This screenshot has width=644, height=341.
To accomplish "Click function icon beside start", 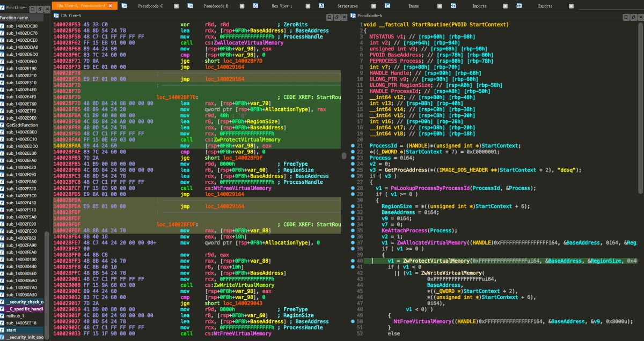I will coord(3,330).
